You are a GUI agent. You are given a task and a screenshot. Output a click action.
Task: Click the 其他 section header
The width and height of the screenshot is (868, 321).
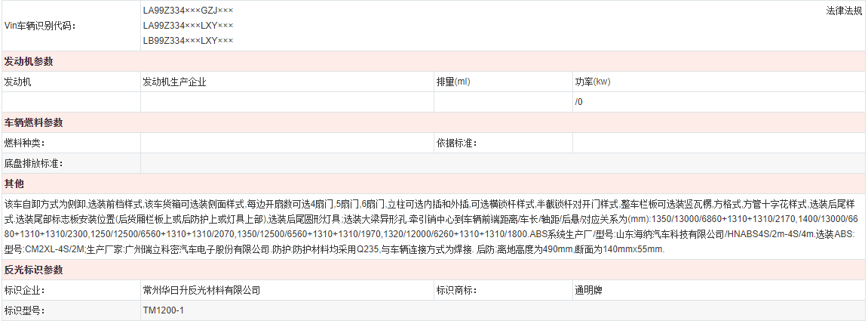coord(14,184)
